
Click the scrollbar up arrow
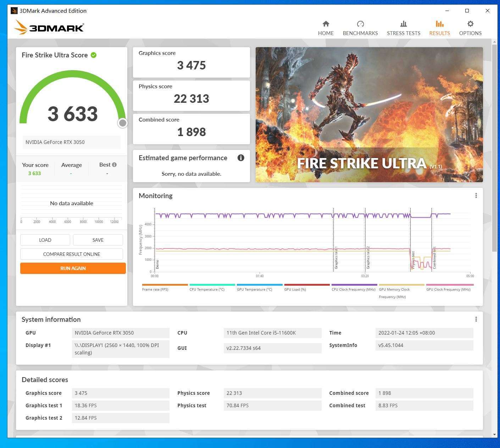point(494,42)
